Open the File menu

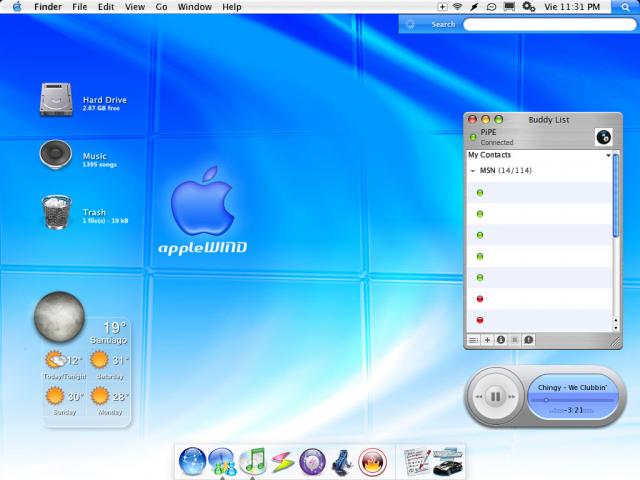pyautogui.click(x=80, y=7)
